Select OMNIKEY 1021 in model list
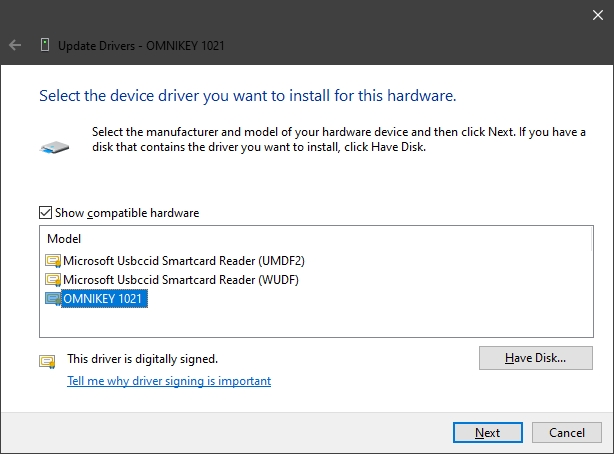The height and width of the screenshot is (454, 614). pyautogui.click(x=105, y=299)
